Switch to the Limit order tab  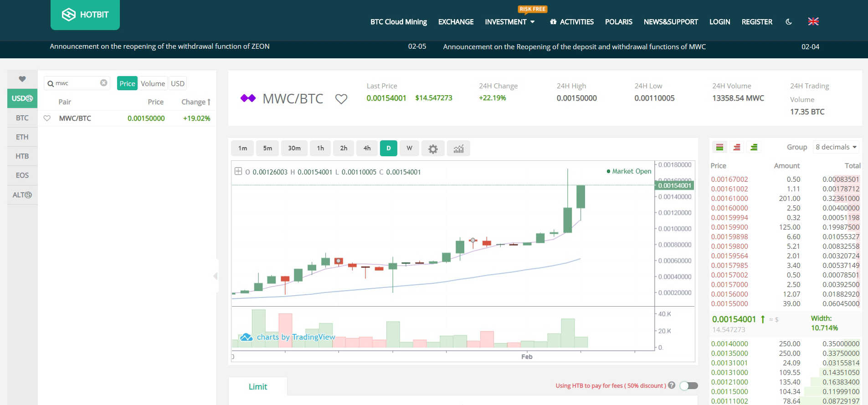coord(258,387)
